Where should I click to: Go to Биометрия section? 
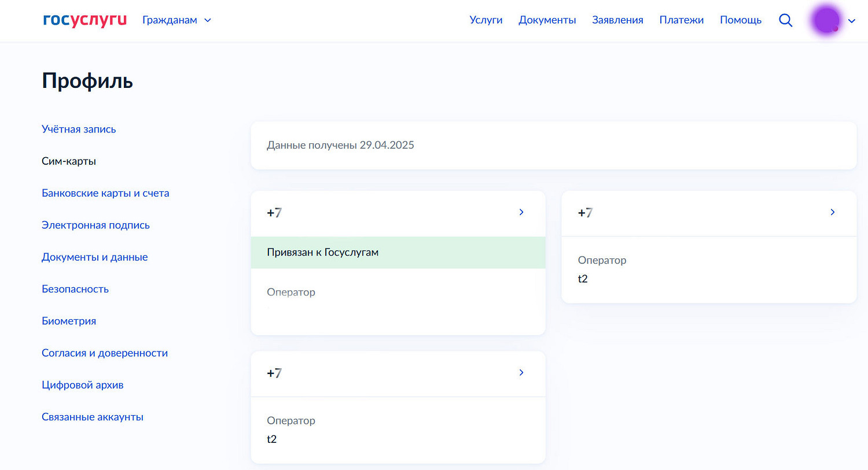click(69, 321)
